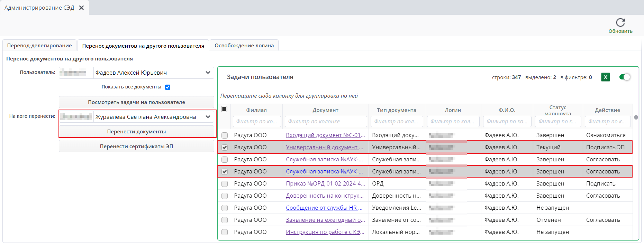The width and height of the screenshot is (644, 246).
Task: Click Перенести документы button
Action: click(x=136, y=132)
